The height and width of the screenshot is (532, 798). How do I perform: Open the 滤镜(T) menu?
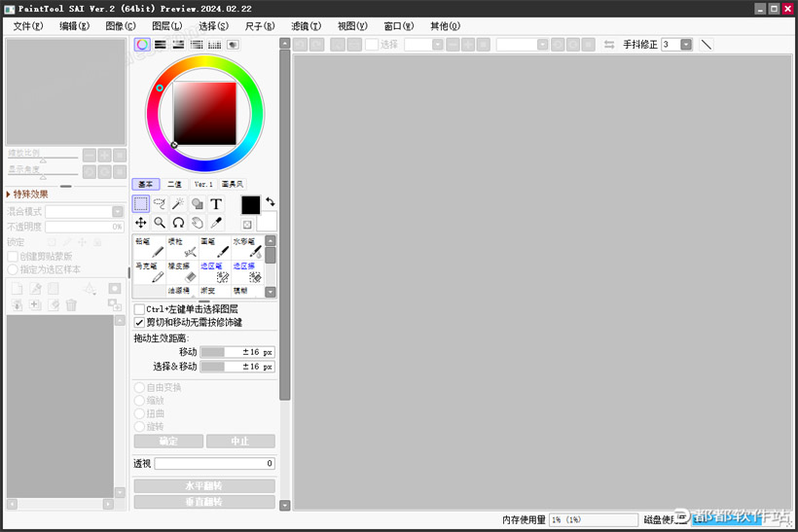click(x=306, y=26)
